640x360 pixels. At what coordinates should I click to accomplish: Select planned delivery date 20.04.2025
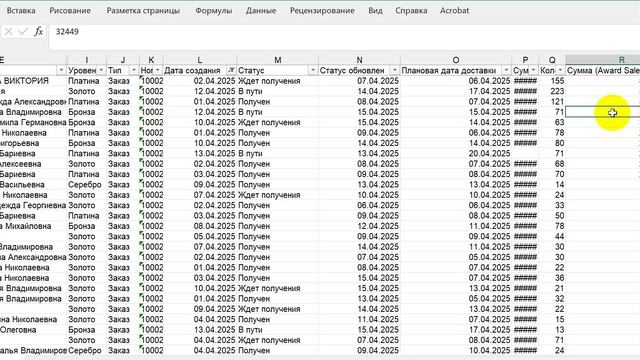click(456, 153)
